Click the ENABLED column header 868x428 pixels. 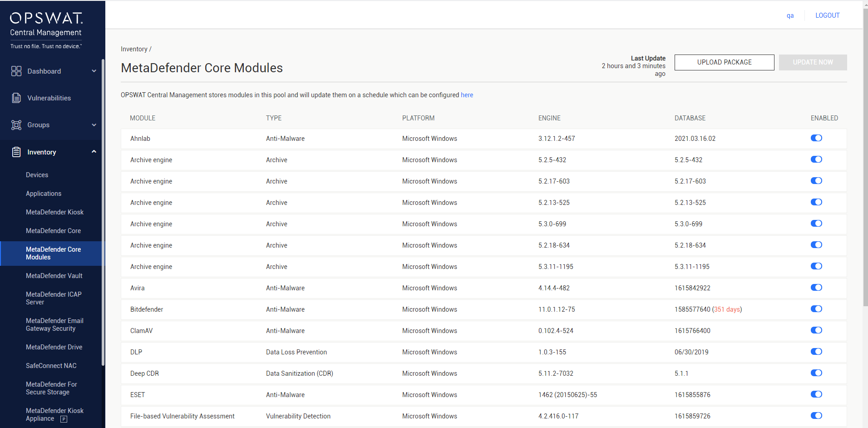(x=824, y=118)
